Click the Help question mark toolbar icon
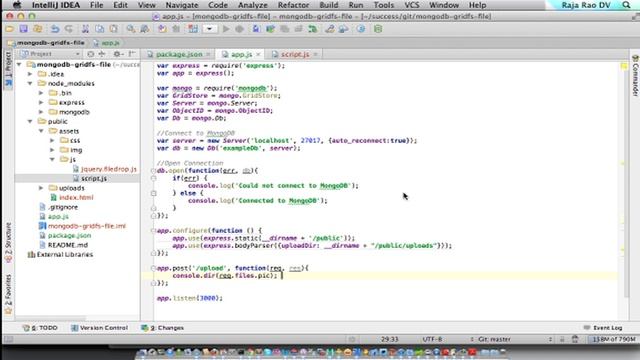 point(361,29)
